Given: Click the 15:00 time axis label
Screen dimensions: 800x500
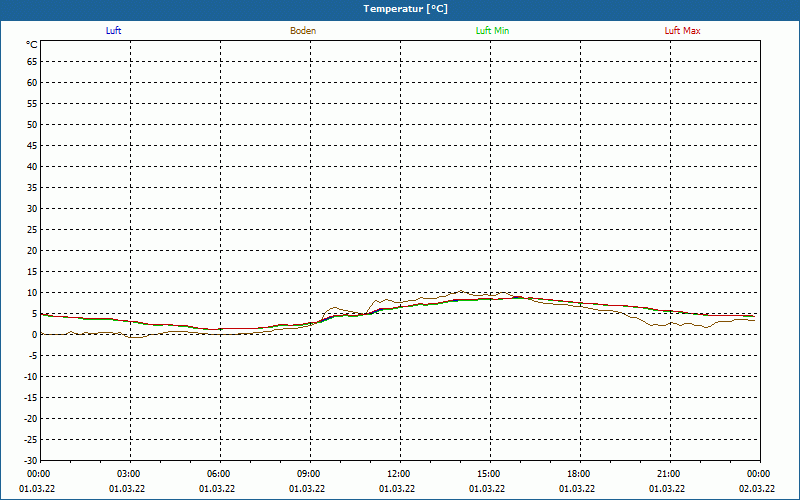Looking at the screenshot, I should [489, 474].
